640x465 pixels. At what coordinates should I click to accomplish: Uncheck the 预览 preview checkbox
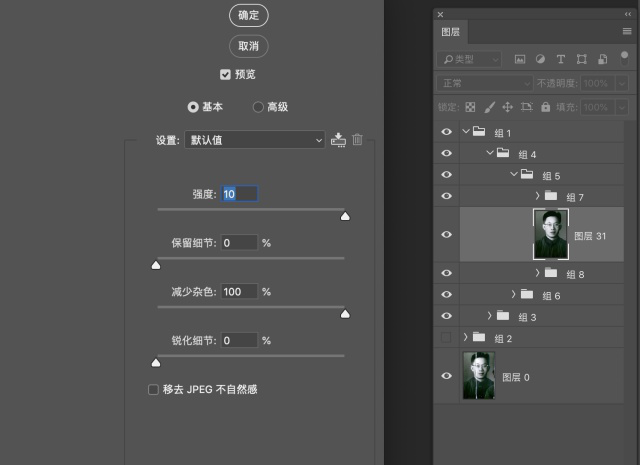[225, 74]
